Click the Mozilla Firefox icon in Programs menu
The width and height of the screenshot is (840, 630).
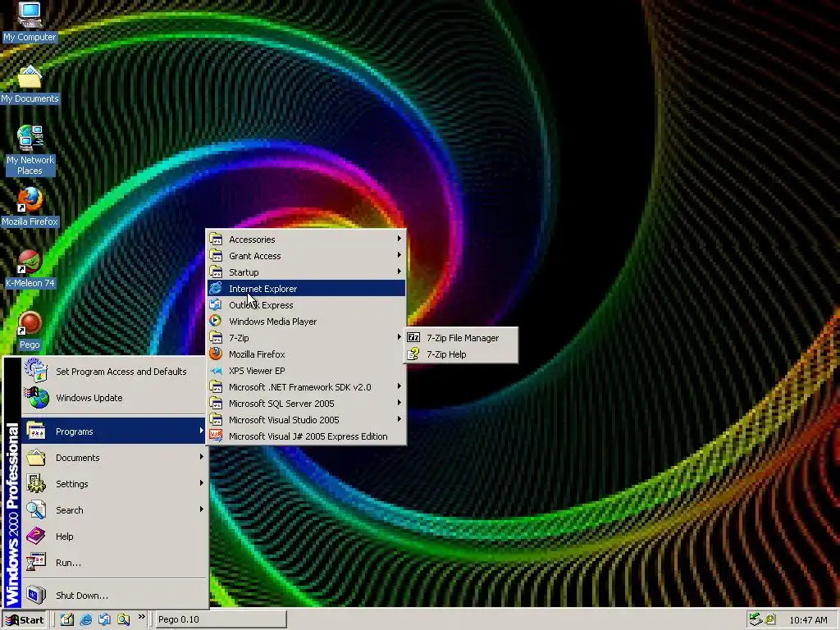(216, 354)
